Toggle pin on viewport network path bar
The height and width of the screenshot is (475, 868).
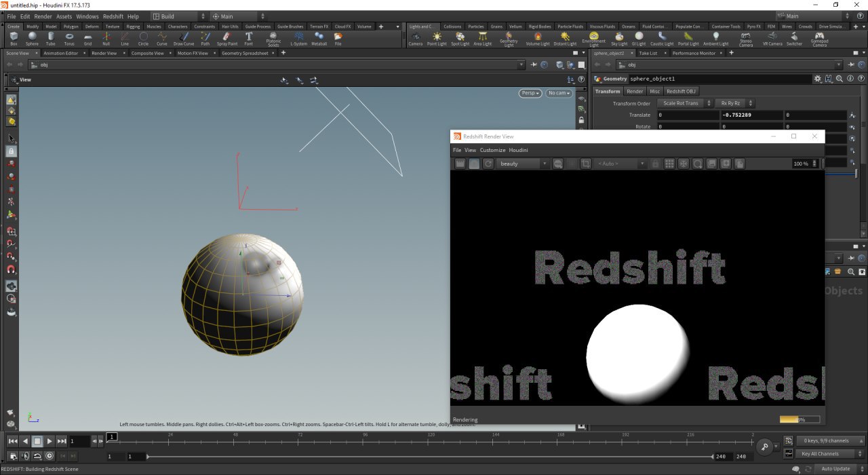(534, 64)
